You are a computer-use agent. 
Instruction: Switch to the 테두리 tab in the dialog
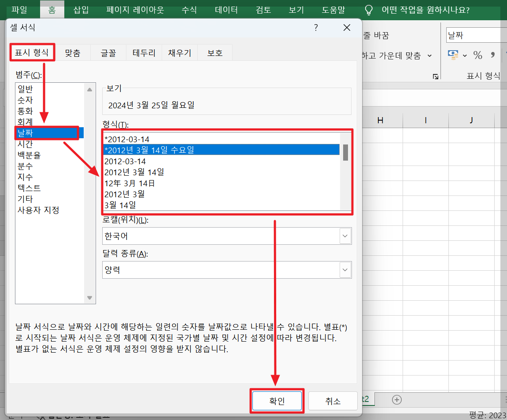tap(143, 52)
